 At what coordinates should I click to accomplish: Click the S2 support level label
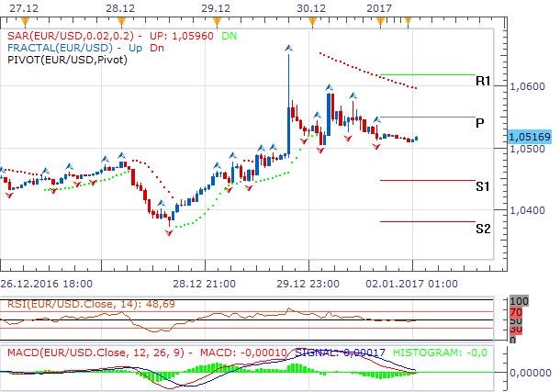click(x=482, y=228)
